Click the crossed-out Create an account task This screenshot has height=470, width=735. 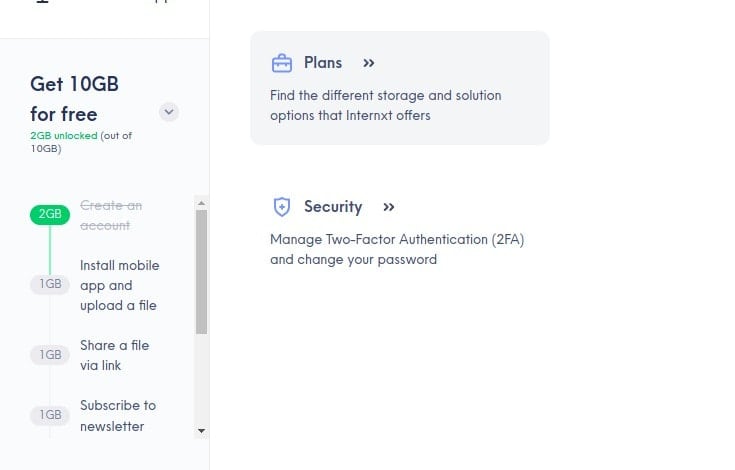tap(111, 215)
